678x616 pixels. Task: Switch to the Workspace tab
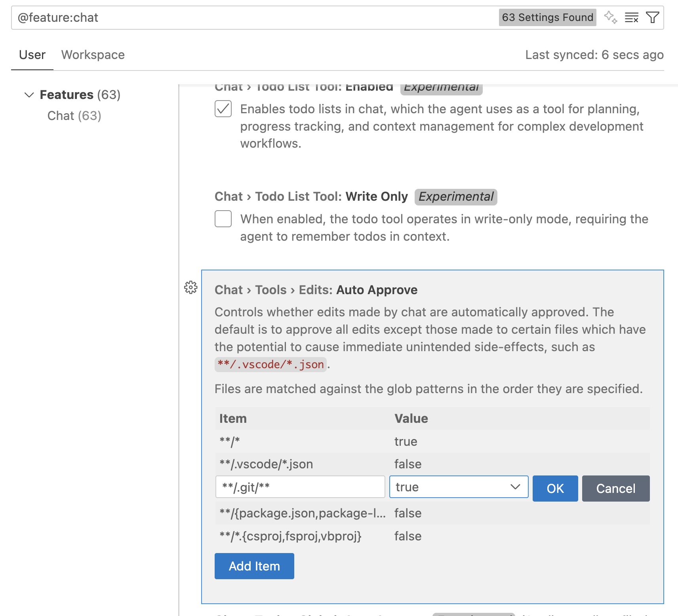(x=93, y=55)
